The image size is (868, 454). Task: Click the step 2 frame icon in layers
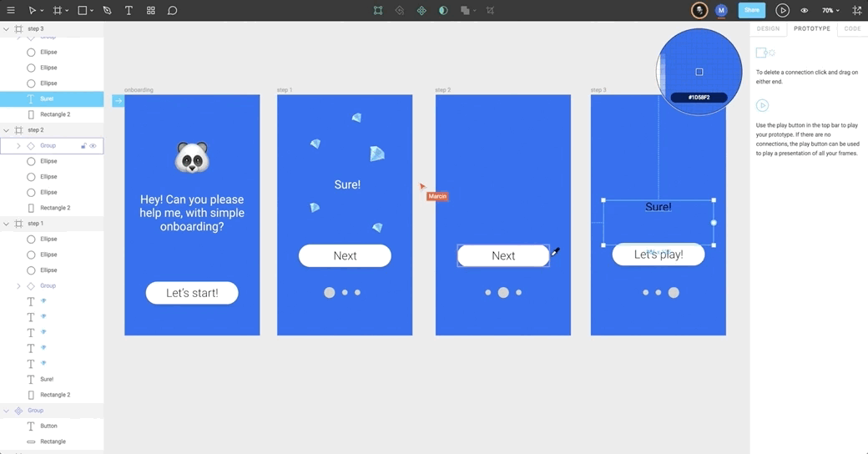coord(19,130)
